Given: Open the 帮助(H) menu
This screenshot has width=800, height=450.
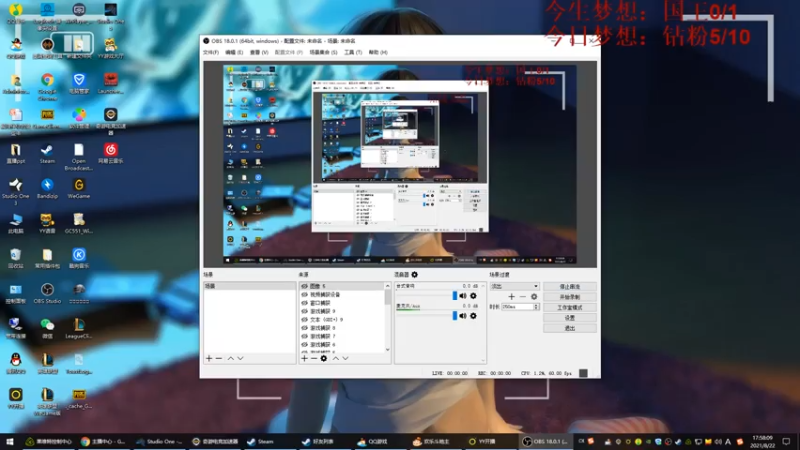Looking at the screenshot, I should click(x=378, y=53).
